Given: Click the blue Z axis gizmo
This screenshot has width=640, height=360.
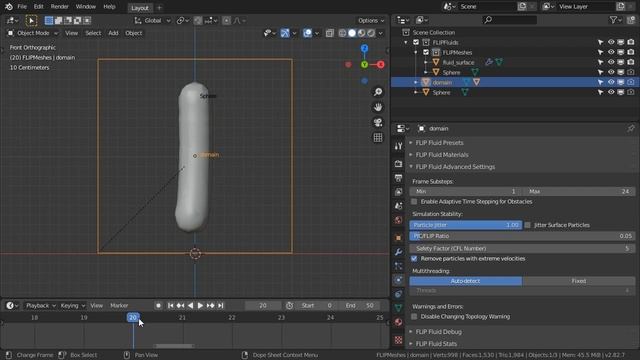Looking at the screenshot, I should click(364, 49).
